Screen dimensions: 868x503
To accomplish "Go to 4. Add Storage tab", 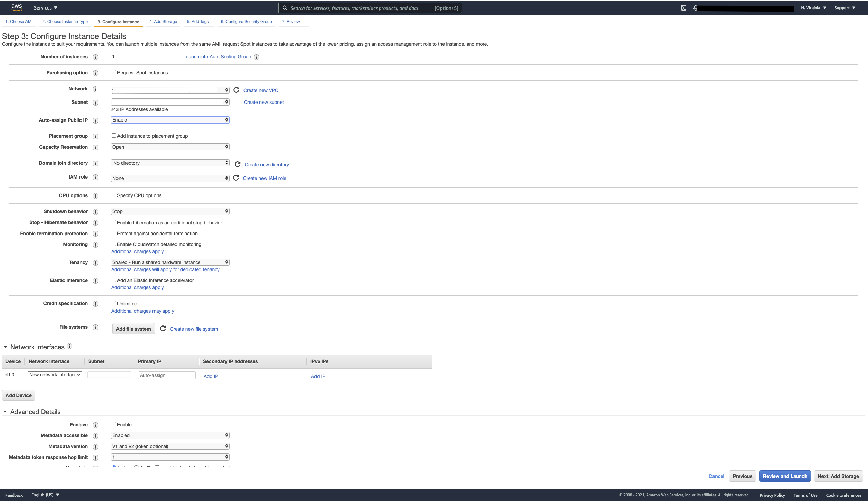I will click(x=163, y=22).
